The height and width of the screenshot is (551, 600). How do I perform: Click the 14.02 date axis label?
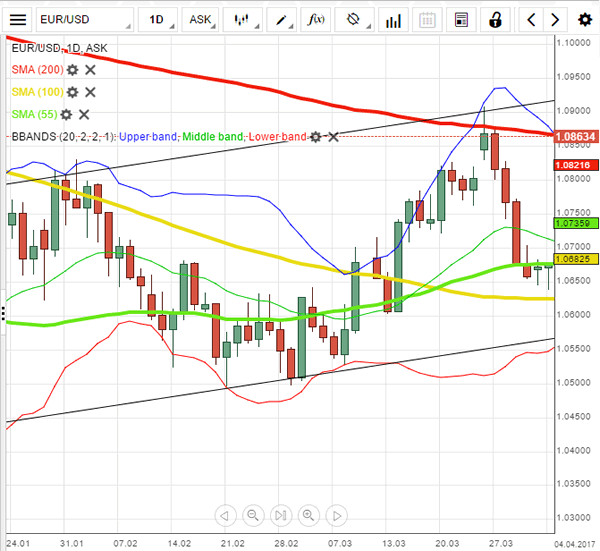pyautogui.click(x=179, y=543)
